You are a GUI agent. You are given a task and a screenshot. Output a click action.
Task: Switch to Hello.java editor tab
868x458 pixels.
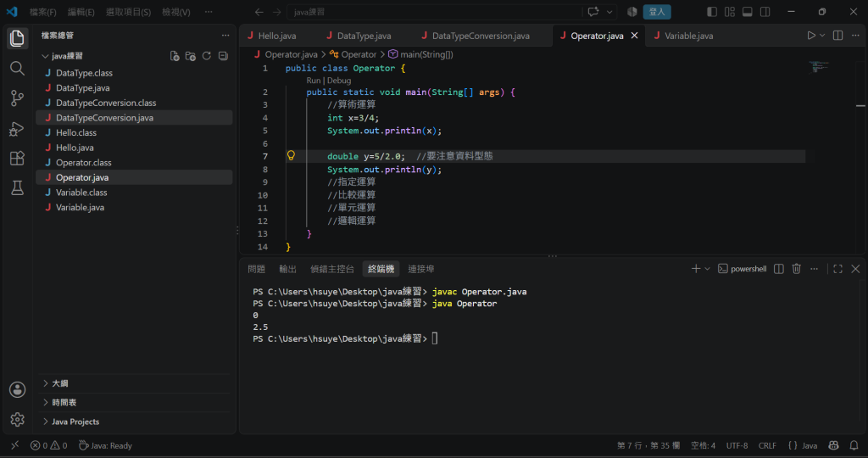(277, 36)
